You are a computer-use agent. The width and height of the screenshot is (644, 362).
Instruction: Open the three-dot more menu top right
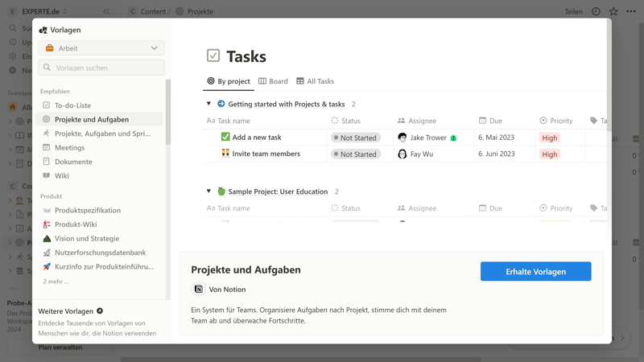[631, 12]
